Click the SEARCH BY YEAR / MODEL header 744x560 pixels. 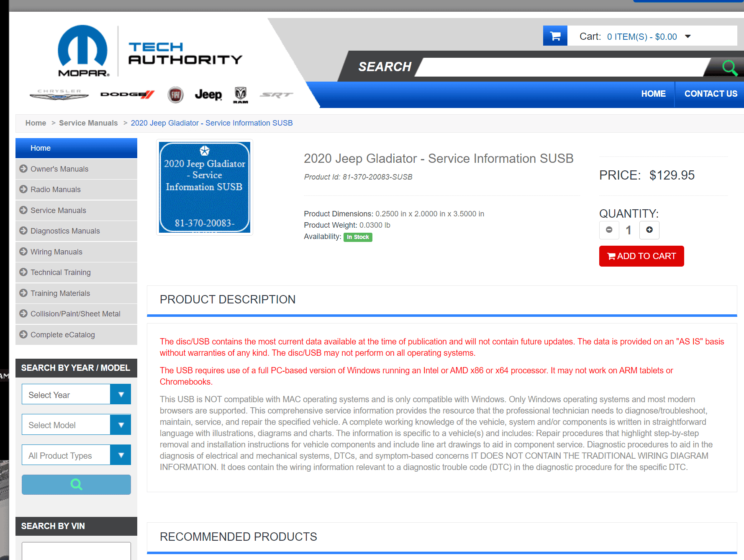[x=76, y=368]
